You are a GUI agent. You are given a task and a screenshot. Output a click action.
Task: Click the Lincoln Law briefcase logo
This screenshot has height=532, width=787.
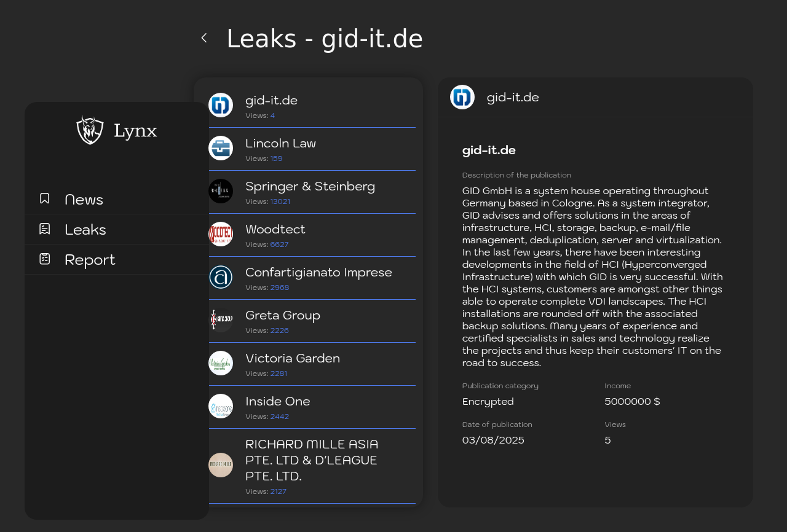[x=221, y=148]
